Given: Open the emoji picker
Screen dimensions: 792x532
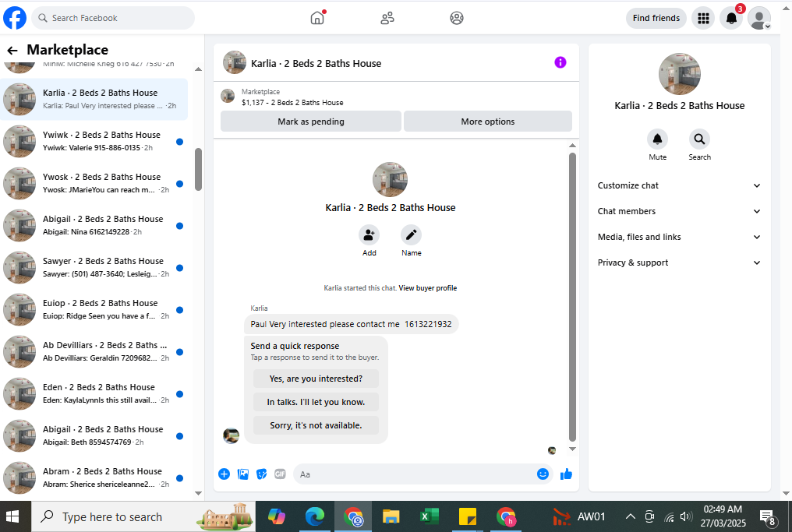Looking at the screenshot, I should pyautogui.click(x=543, y=474).
